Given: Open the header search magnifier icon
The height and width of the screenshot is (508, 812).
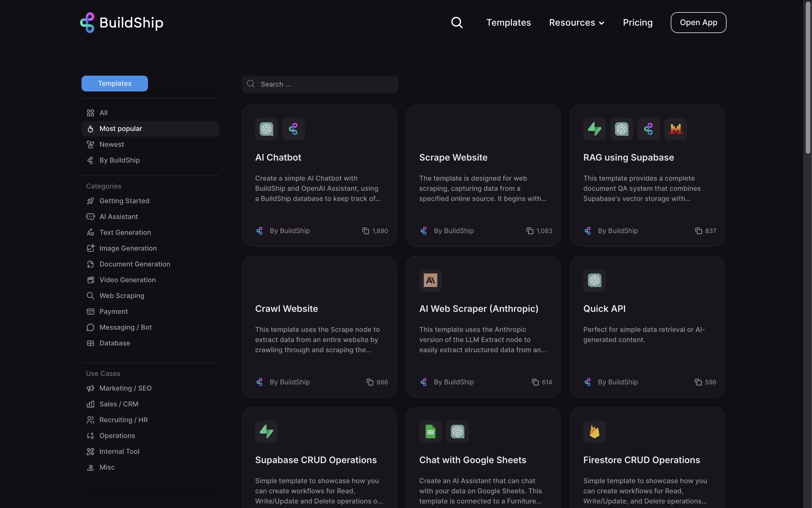Looking at the screenshot, I should [457, 23].
